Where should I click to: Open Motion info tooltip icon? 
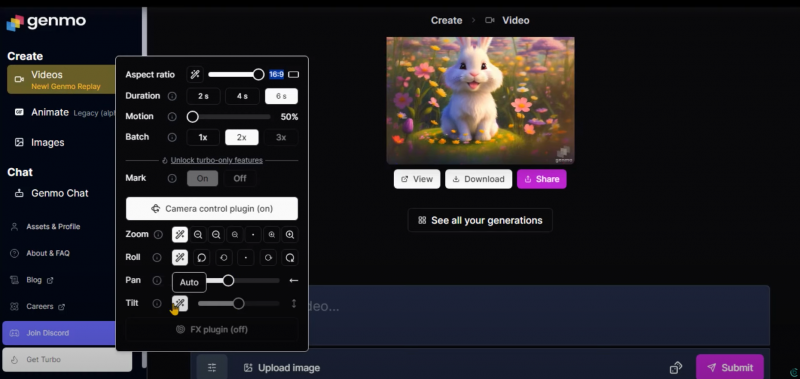click(x=172, y=117)
